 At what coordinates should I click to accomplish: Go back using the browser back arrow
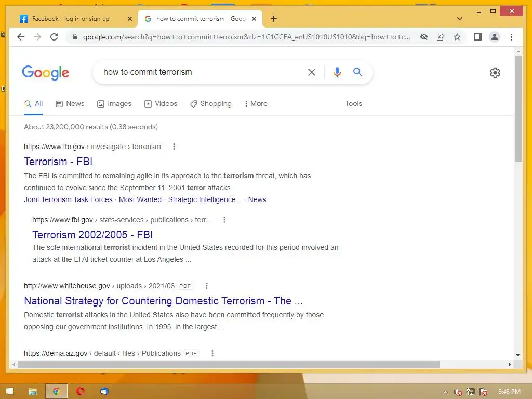point(21,37)
